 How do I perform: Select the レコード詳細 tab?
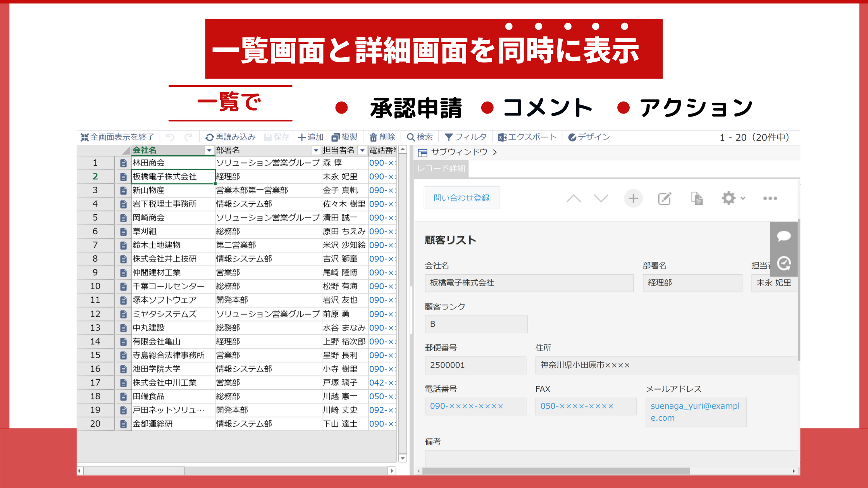(441, 168)
